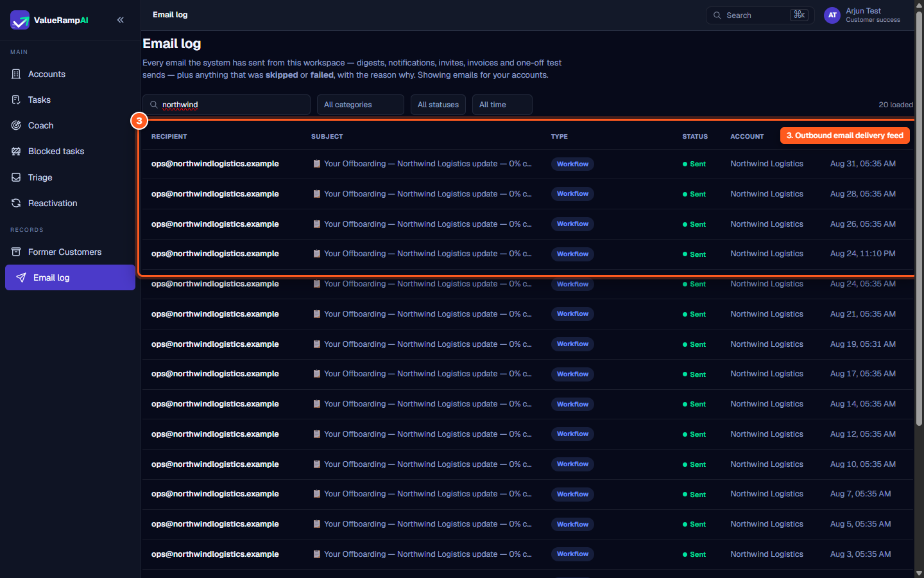Click the subject text in Aug 10 row

click(428, 464)
